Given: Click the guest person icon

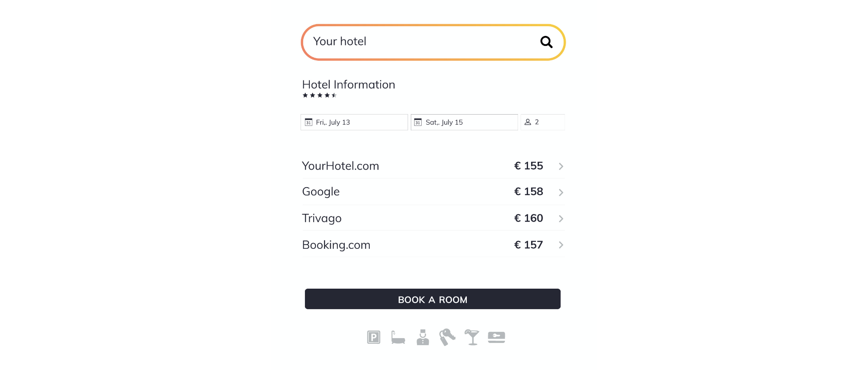Looking at the screenshot, I should [528, 122].
